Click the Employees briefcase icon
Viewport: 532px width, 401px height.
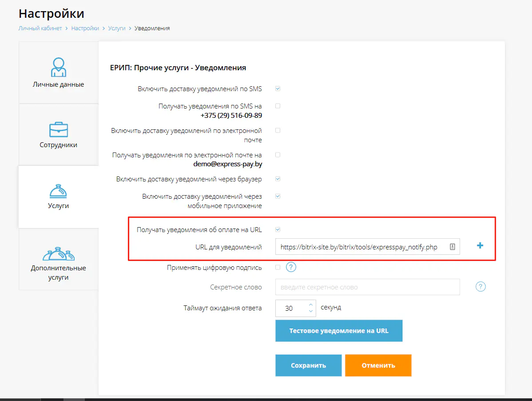click(x=58, y=129)
